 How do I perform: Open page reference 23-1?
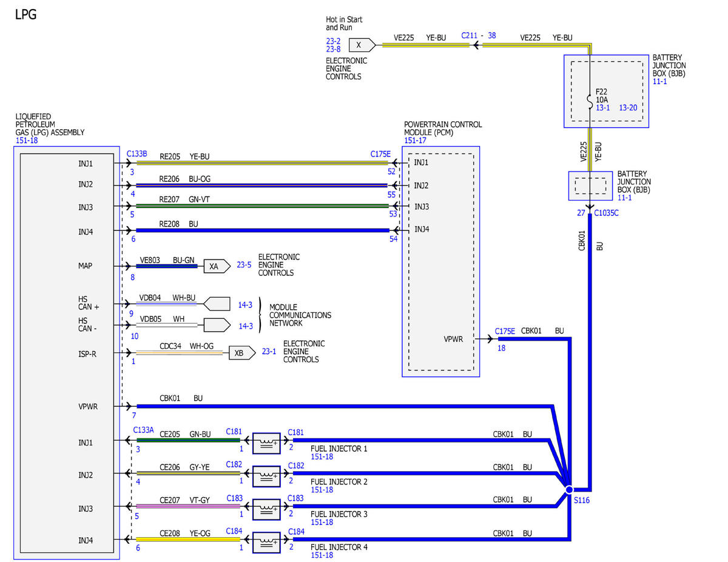(x=269, y=352)
